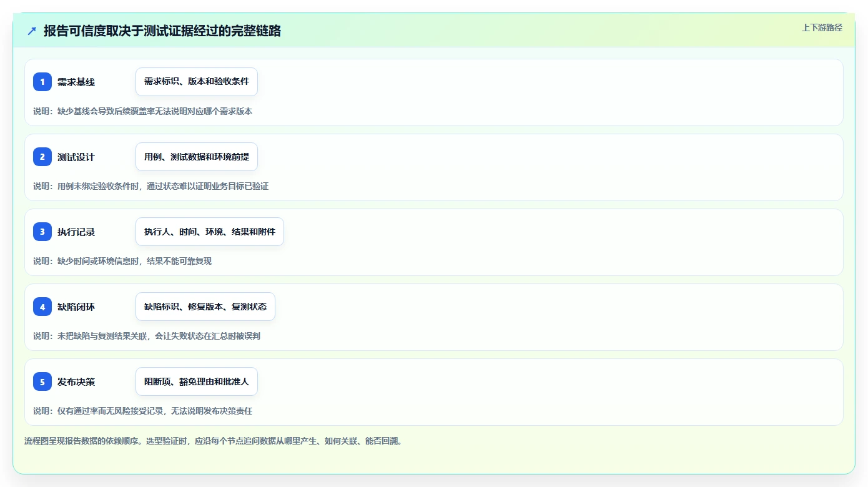Open the 阻断项、豁免理由和批准人 chip

point(197,381)
